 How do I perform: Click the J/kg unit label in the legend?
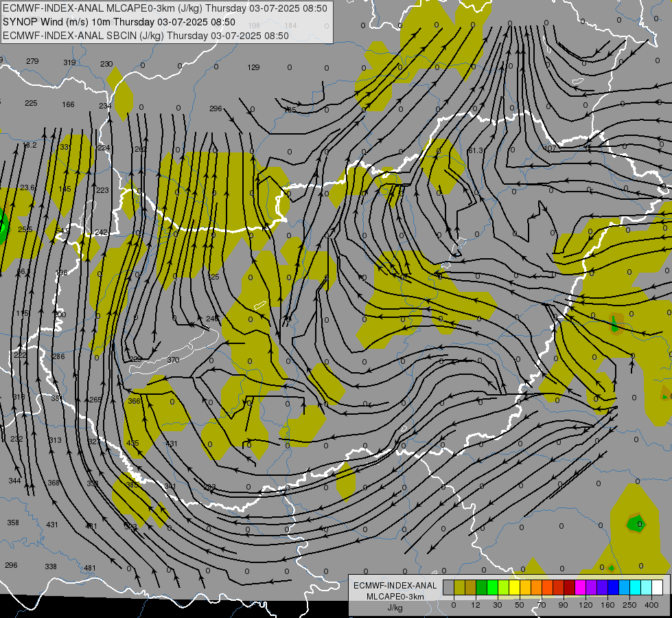tap(395, 608)
